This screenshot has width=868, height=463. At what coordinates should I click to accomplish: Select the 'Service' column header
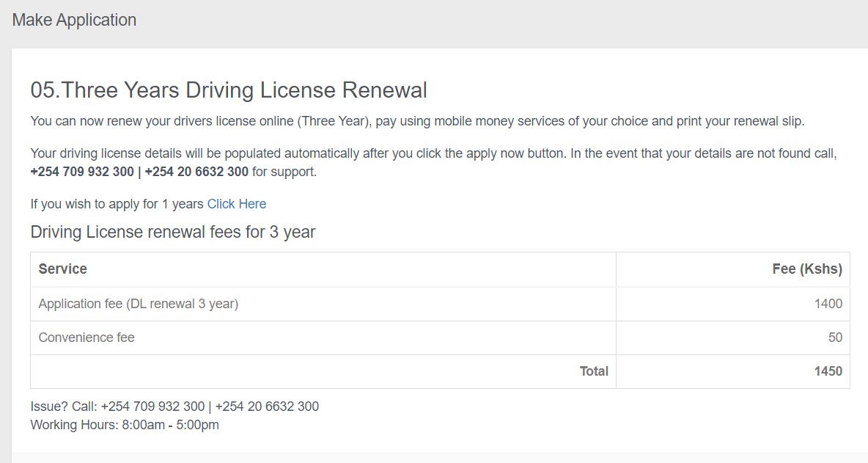pos(62,269)
